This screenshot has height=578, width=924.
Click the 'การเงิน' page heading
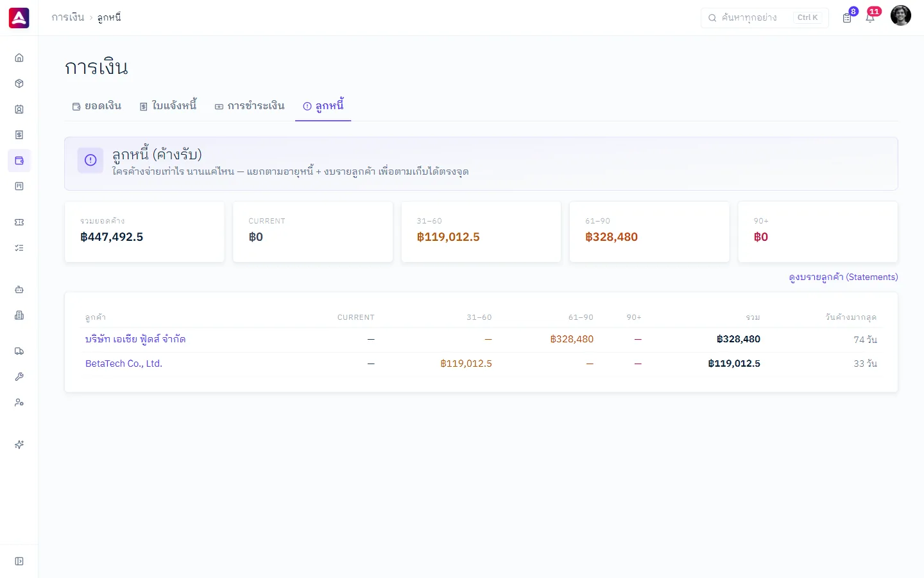click(96, 67)
